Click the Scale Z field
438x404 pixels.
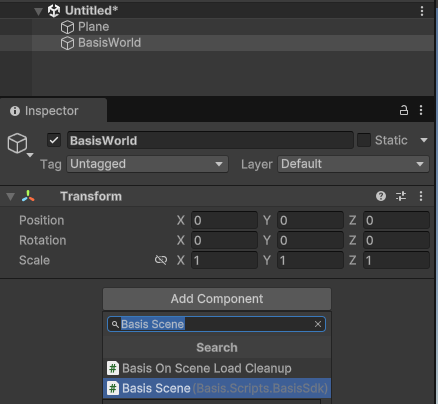(x=396, y=260)
